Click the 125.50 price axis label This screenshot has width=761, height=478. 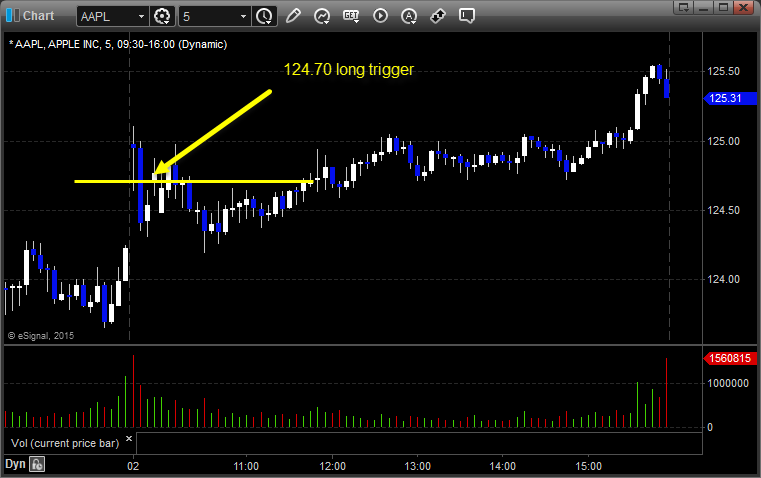[x=723, y=71]
